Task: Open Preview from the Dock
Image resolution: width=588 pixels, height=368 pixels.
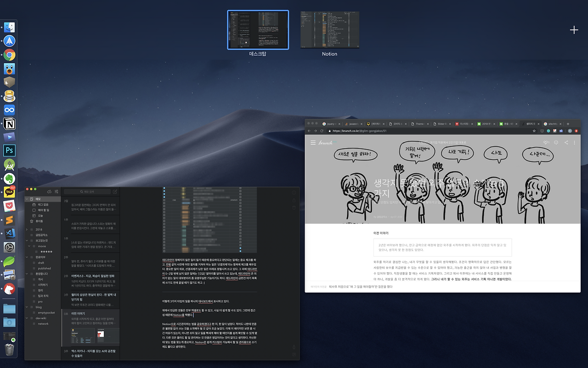Action: [x=9, y=275]
